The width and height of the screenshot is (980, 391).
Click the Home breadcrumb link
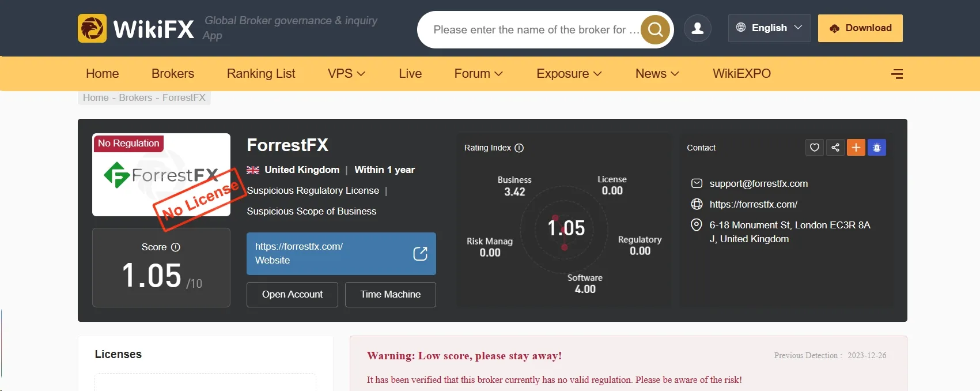pos(96,98)
